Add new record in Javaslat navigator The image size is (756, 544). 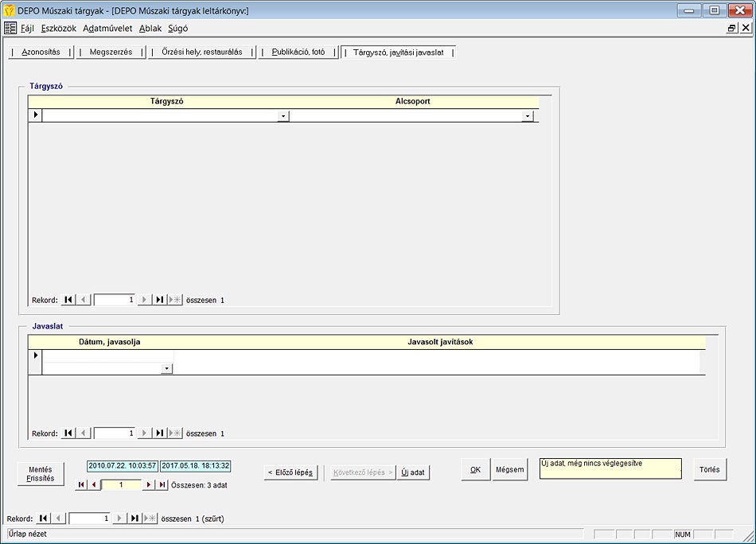click(175, 433)
